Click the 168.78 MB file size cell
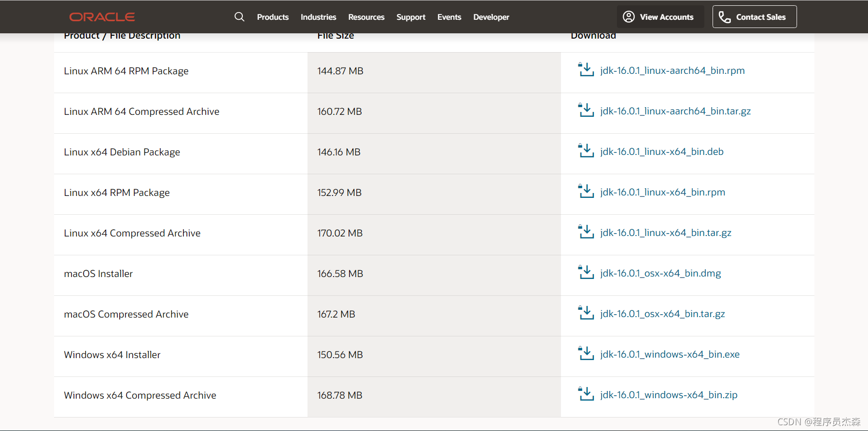This screenshot has height=431, width=868. 434,397
